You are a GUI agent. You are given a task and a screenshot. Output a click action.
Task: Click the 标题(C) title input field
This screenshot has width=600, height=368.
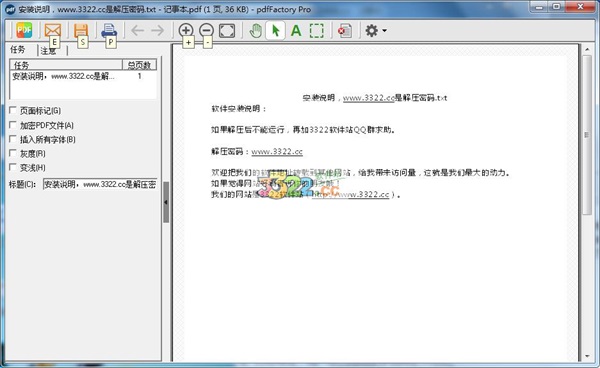click(x=100, y=184)
